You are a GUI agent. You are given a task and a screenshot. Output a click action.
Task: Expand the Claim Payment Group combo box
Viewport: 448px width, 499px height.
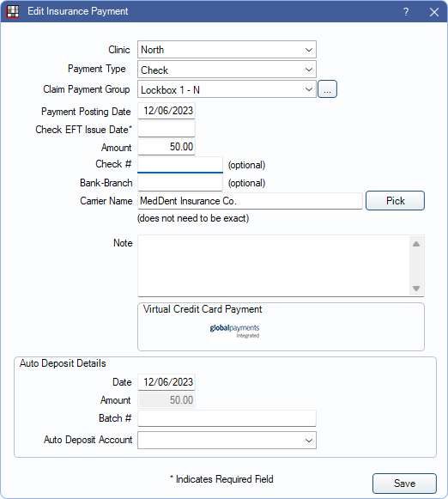click(227, 89)
